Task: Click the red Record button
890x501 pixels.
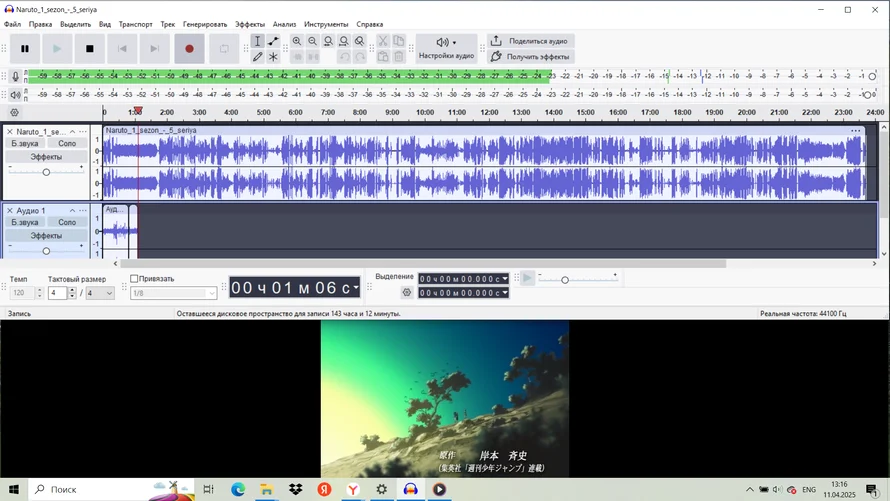Action: (x=190, y=49)
